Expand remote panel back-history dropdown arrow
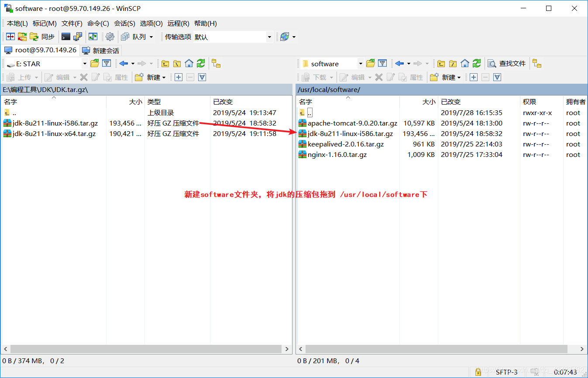Image resolution: width=588 pixels, height=378 pixels. [409, 64]
